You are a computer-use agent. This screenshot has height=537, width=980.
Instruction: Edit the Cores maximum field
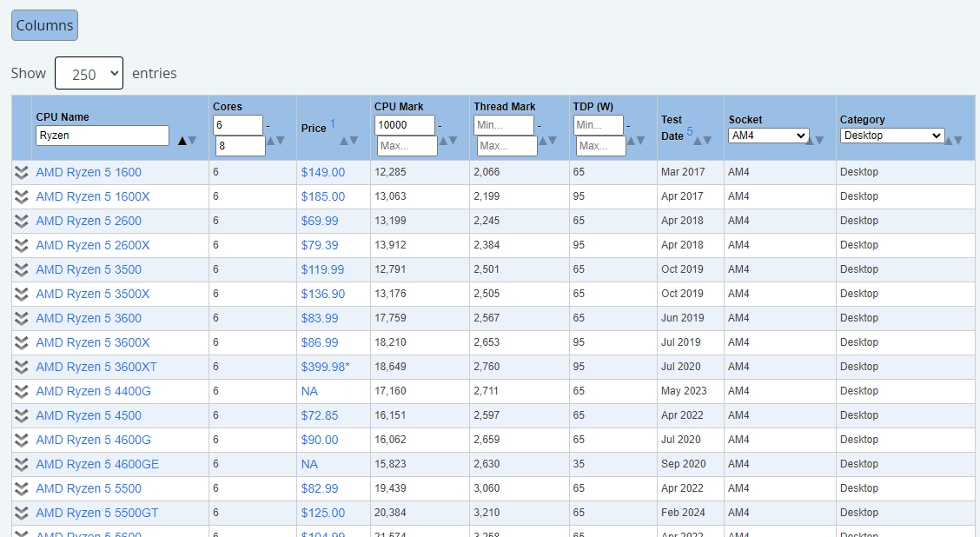pyautogui.click(x=240, y=146)
